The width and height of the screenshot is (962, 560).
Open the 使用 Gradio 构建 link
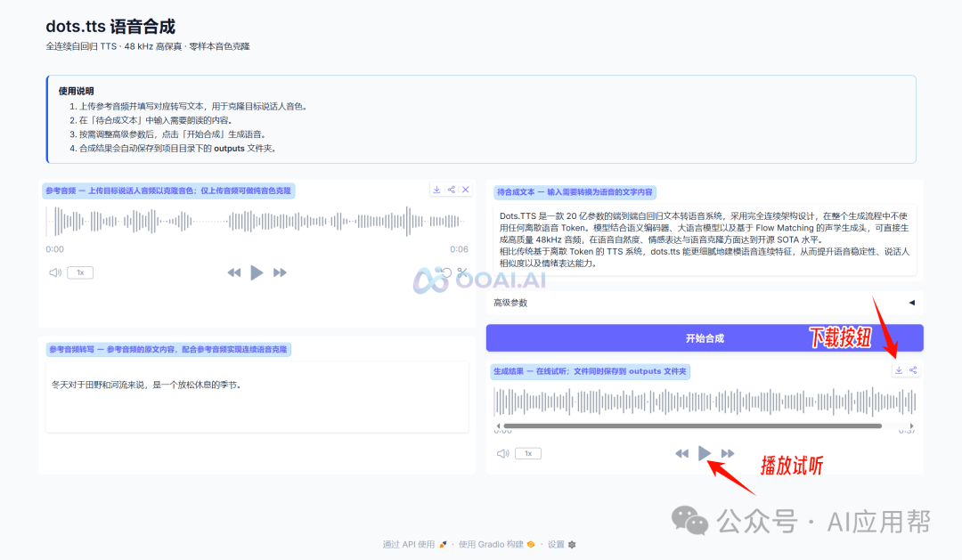point(497,544)
